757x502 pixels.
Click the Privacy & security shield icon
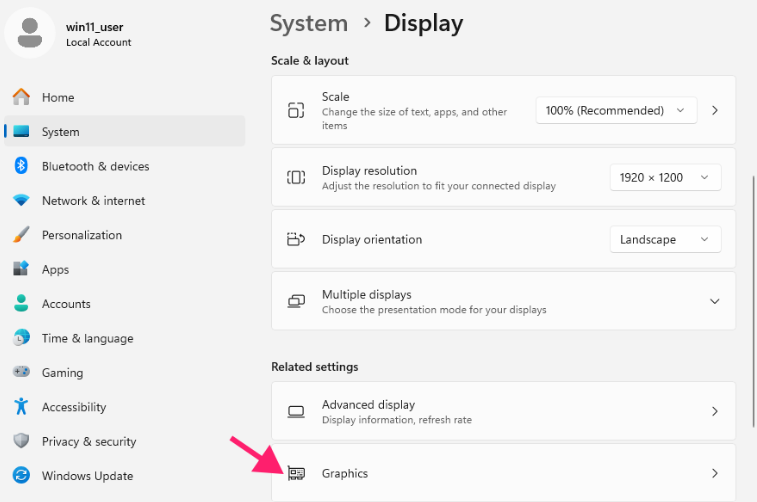point(21,441)
